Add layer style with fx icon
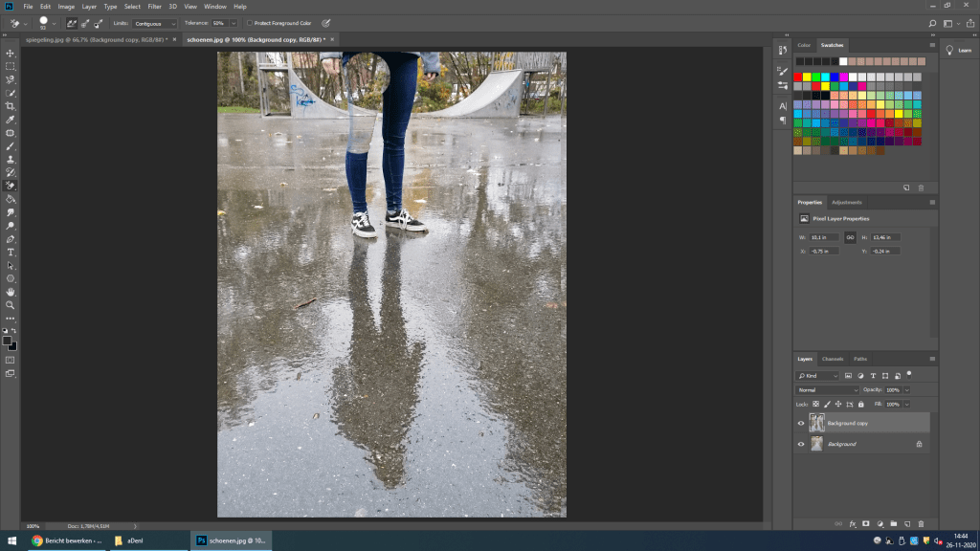Viewport: 980px width, 551px height. point(852,524)
